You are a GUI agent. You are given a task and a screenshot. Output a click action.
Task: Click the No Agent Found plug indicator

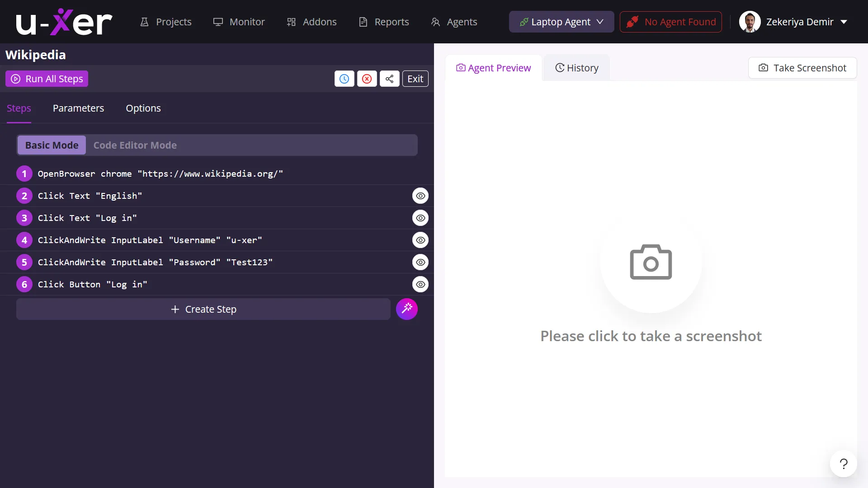671,22
